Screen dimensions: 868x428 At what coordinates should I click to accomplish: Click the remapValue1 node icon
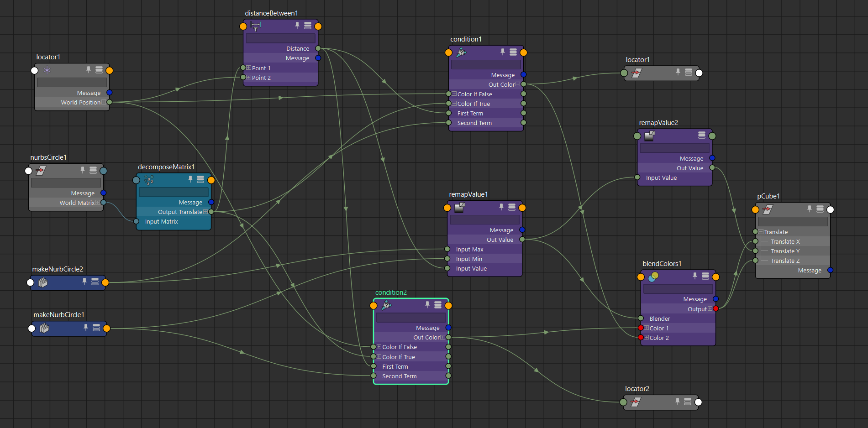[459, 208]
